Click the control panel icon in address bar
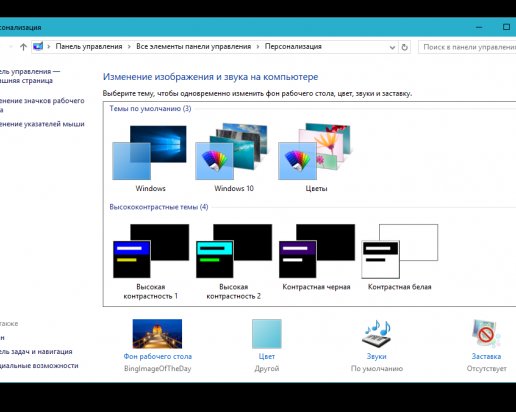The width and height of the screenshot is (516, 412). (38, 46)
